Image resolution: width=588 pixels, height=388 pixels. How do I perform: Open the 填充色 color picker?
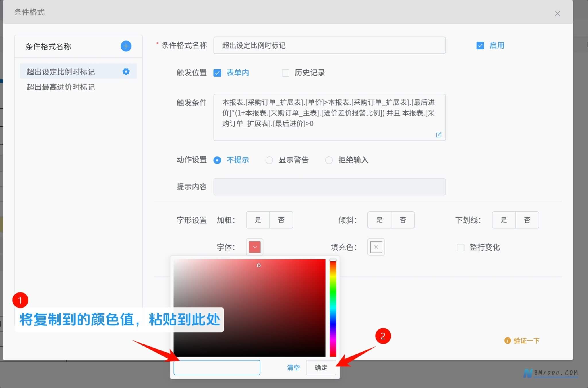pyautogui.click(x=376, y=247)
